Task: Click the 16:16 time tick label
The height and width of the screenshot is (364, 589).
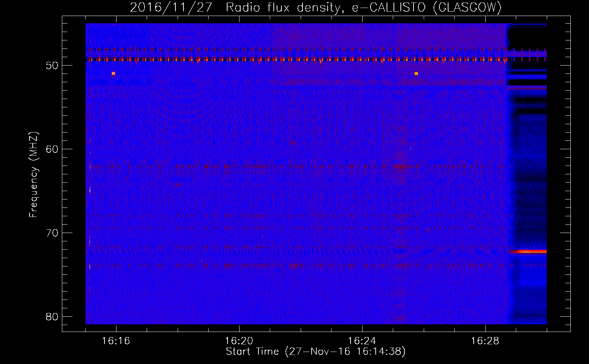Action: tap(116, 341)
